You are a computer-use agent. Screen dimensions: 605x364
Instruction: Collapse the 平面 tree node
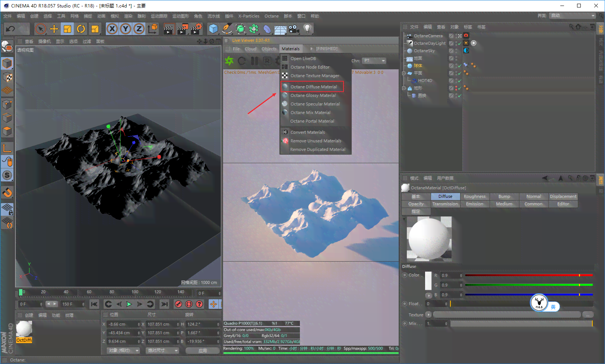pyautogui.click(x=404, y=73)
